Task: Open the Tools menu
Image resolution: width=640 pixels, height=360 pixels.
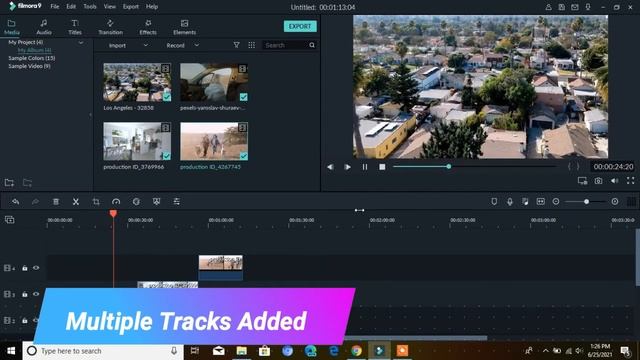Action: 90,7
